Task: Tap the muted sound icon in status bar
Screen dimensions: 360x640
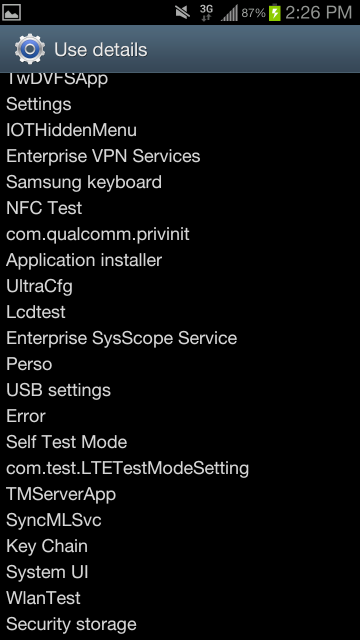Action: click(183, 13)
